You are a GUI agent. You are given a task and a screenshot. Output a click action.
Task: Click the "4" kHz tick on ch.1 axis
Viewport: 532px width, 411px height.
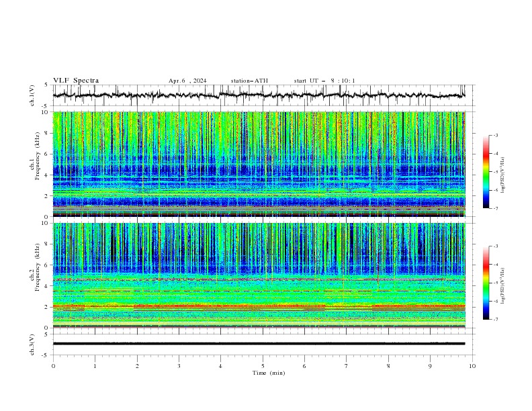pyautogui.click(x=47, y=175)
